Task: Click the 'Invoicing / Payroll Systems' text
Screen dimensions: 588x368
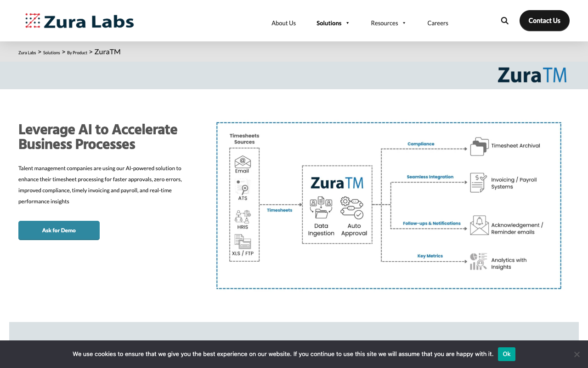Action: [514, 183]
